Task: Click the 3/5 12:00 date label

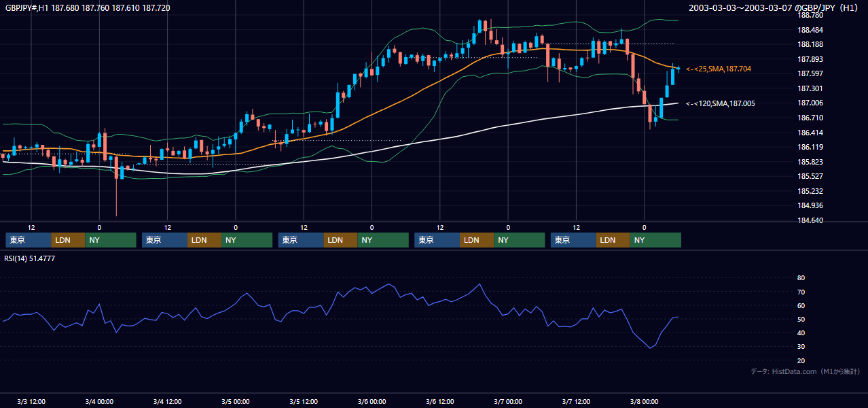Action: pos(304,402)
